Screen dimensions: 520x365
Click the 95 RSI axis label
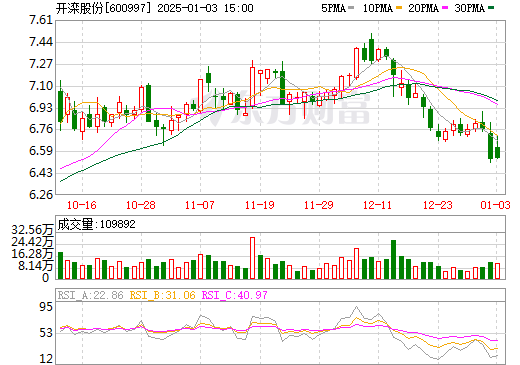(46, 307)
